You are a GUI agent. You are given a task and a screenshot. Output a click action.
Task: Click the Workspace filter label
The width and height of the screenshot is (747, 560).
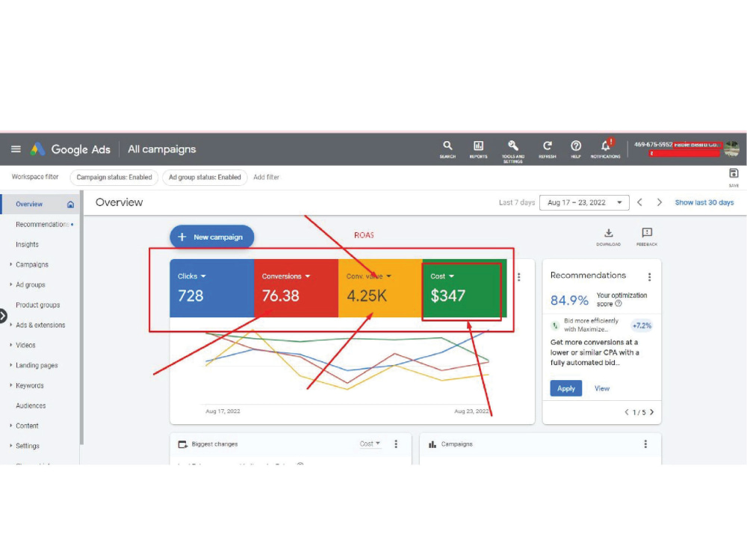[35, 177]
